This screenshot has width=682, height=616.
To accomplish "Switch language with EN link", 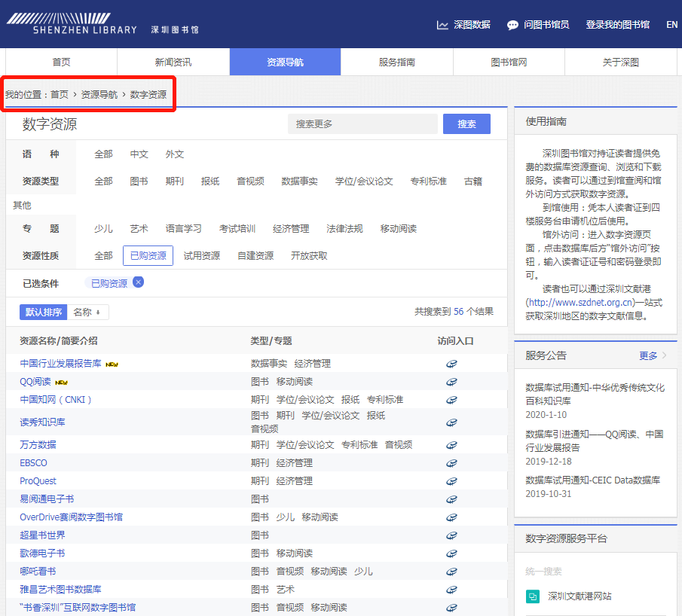I will [672, 25].
